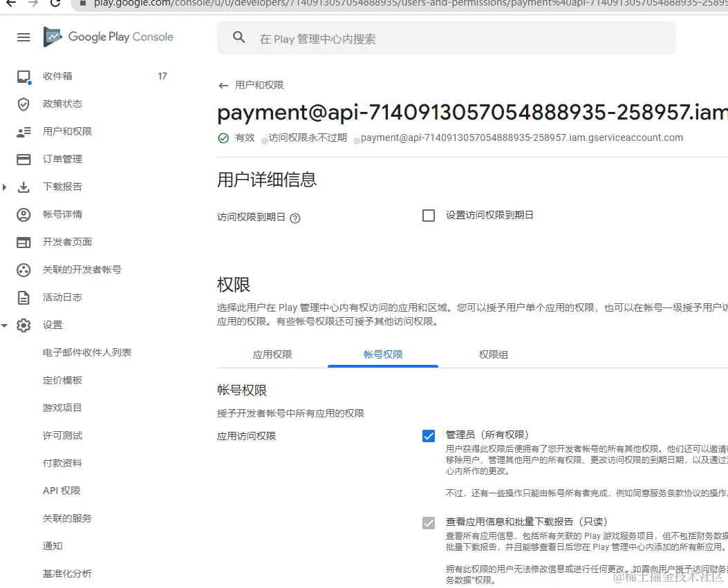The height and width of the screenshot is (588, 728).
Task: Open the 权限组 tab
Action: pos(493,354)
